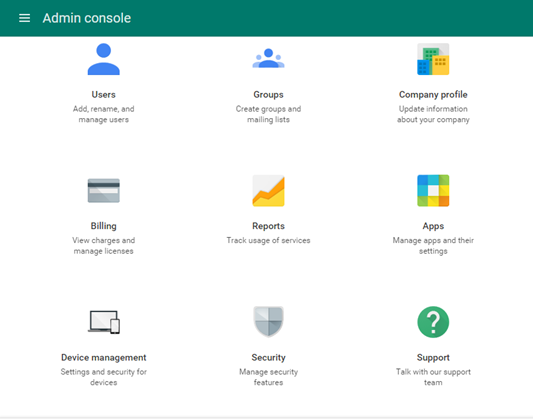This screenshot has width=533, height=419.
Task: Open the Reports chart icon
Action: click(x=269, y=191)
